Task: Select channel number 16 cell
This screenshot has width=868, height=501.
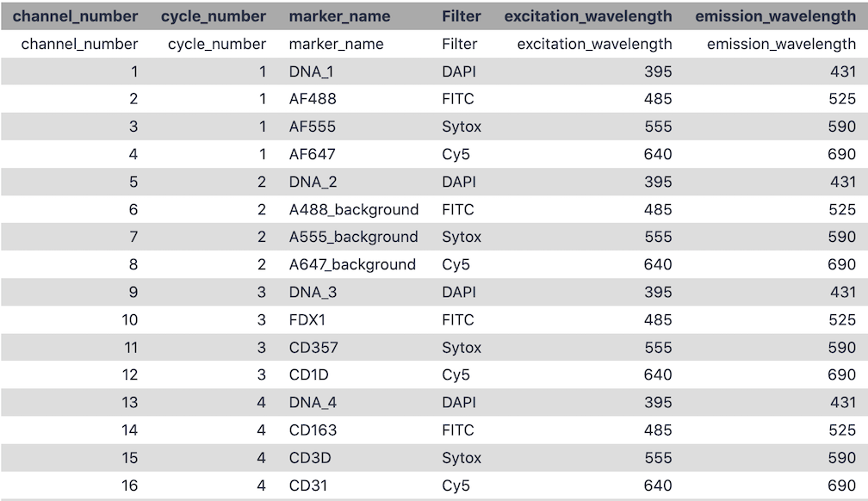Action: pos(129,486)
